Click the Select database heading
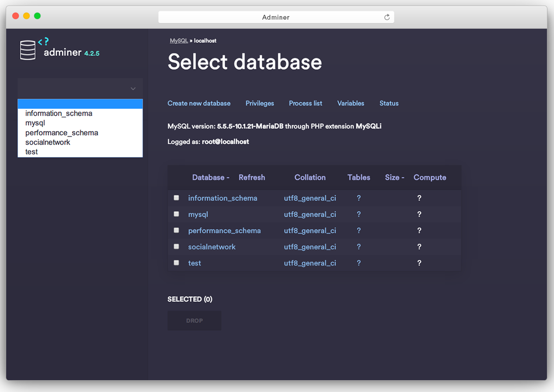 (x=245, y=62)
